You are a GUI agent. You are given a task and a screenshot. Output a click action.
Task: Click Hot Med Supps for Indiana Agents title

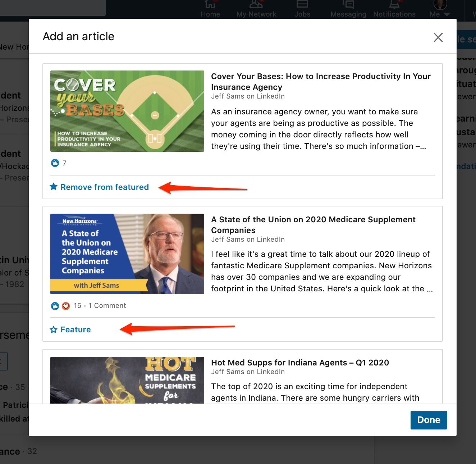[x=300, y=363]
